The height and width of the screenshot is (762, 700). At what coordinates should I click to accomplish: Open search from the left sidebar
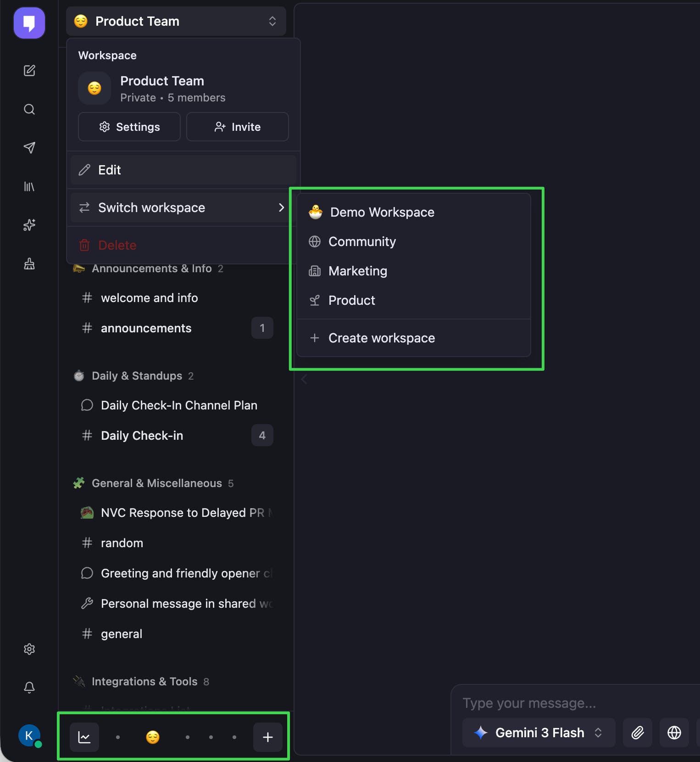coord(29,109)
